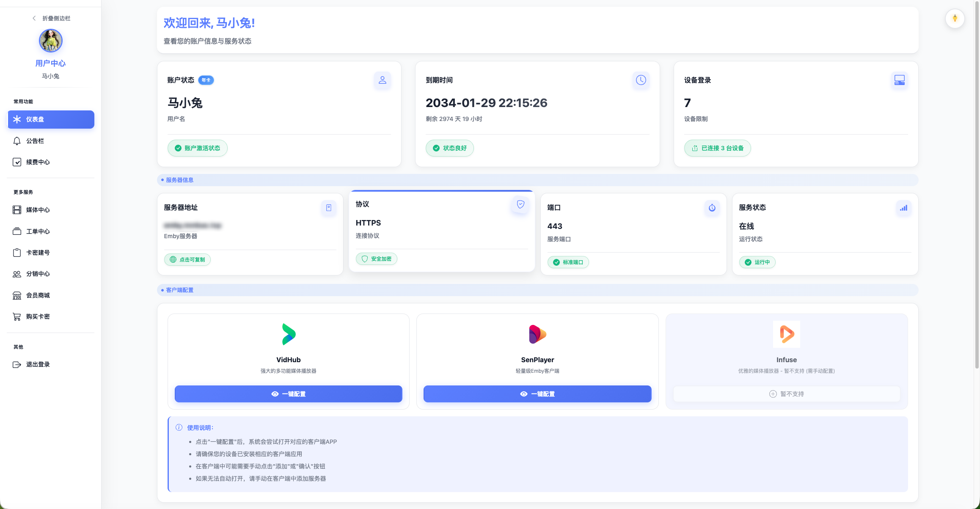
Task: Open 分销中心 people icon entry
Action: click(x=38, y=274)
